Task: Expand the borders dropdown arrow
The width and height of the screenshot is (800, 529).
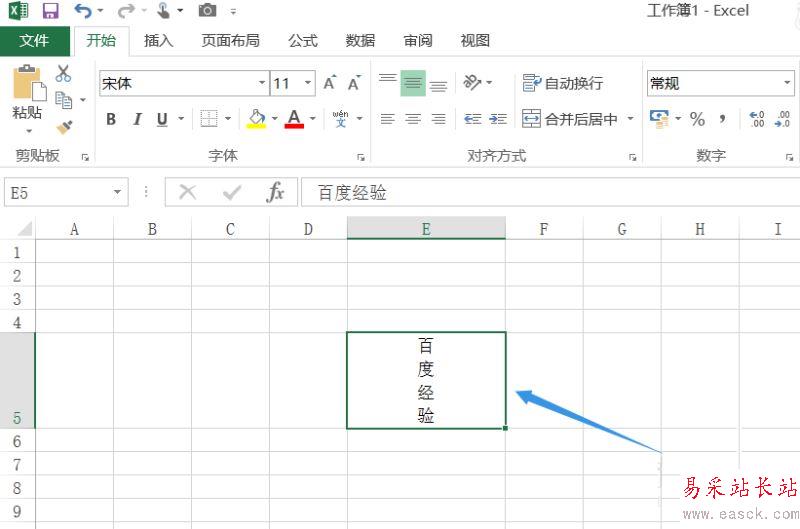Action: [228, 119]
